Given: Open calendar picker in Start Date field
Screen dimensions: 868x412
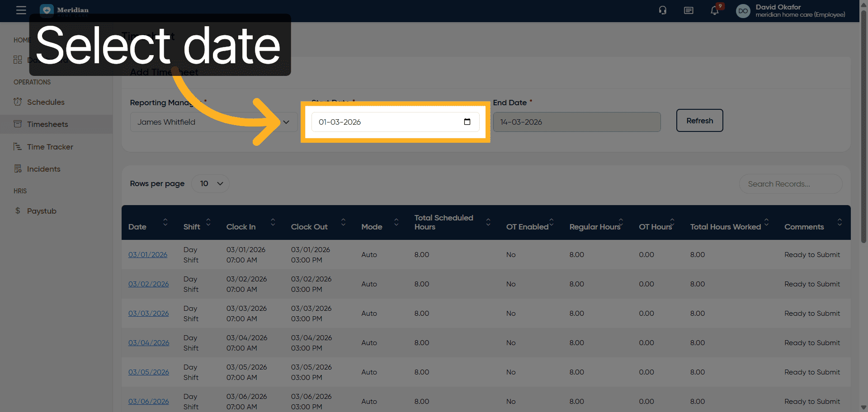Looking at the screenshot, I should (467, 122).
